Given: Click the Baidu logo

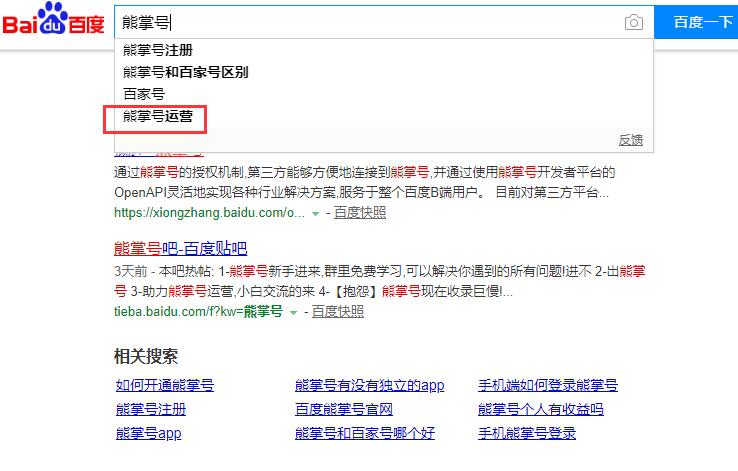Looking at the screenshot, I should tap(53, 19).
